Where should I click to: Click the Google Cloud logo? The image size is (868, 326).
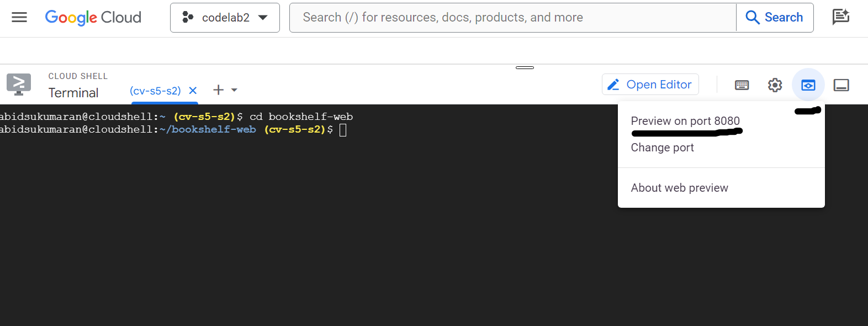[x=93, y=18]
